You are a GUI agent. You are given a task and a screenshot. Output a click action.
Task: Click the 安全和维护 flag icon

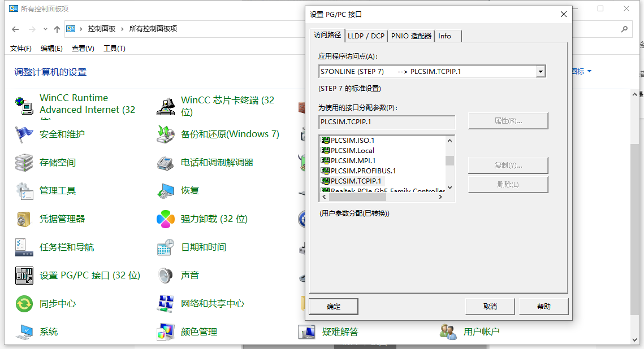click(x=24, y=134)
